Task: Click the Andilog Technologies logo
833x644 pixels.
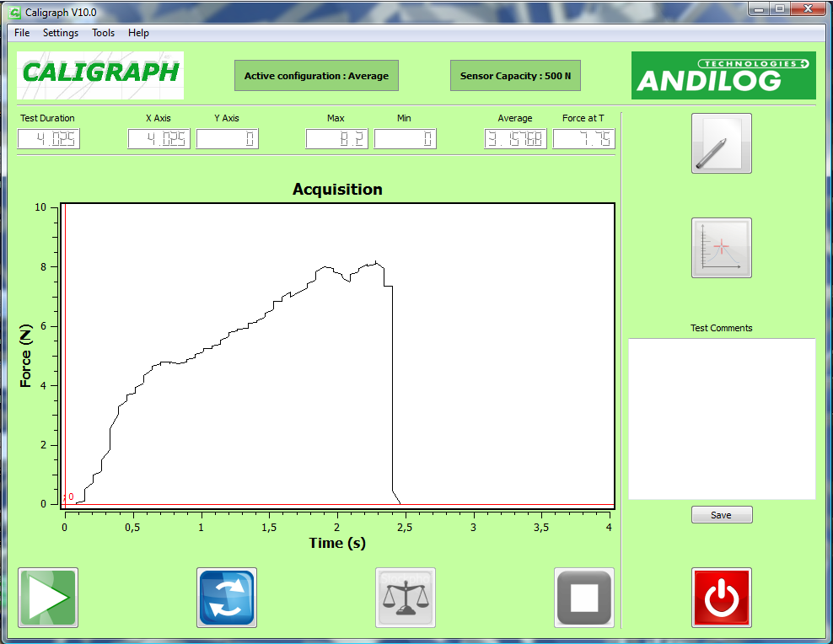Action: click(723, 75)
